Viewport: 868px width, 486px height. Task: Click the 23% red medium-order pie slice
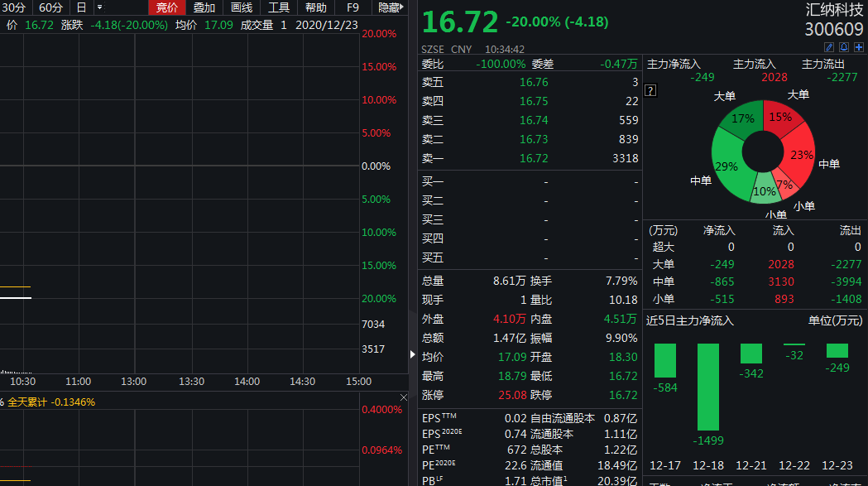[802, 155]
